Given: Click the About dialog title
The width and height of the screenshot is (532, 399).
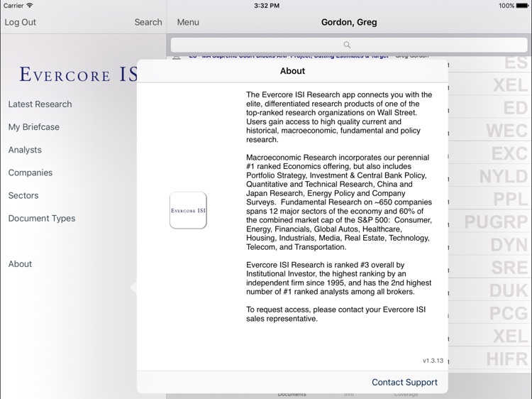Looking at the screenshot, I should (292, 71).
